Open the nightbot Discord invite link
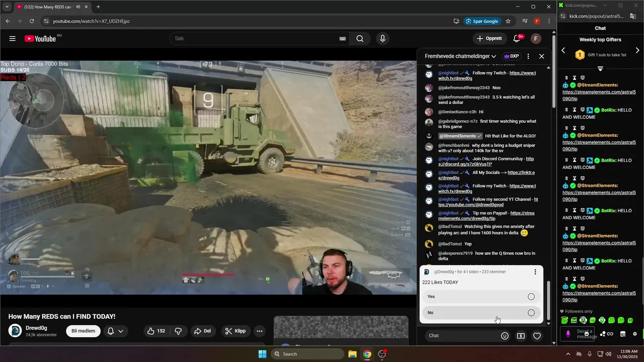Screen dimensions: 644x362 pos(487,161)
